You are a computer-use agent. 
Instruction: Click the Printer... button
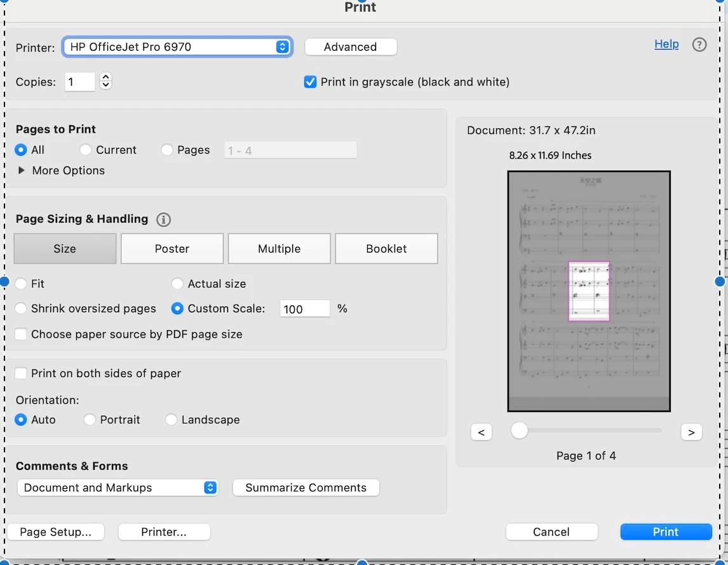[x=165, y=531]
